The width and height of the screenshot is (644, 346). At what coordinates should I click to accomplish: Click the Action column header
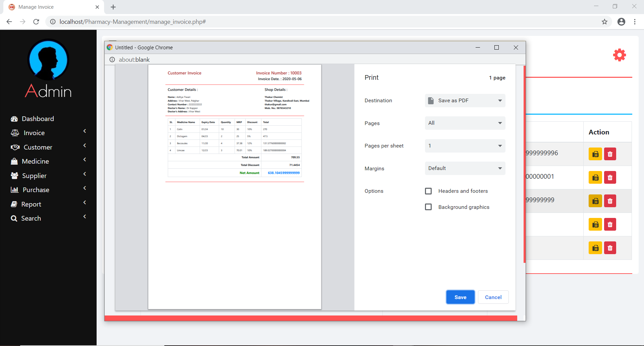coord(599,132)
